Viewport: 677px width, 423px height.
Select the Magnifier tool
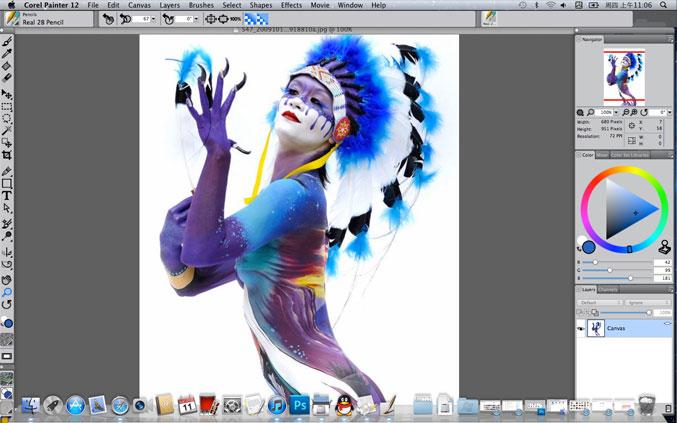pyautogui.click(x=7, y=292)
